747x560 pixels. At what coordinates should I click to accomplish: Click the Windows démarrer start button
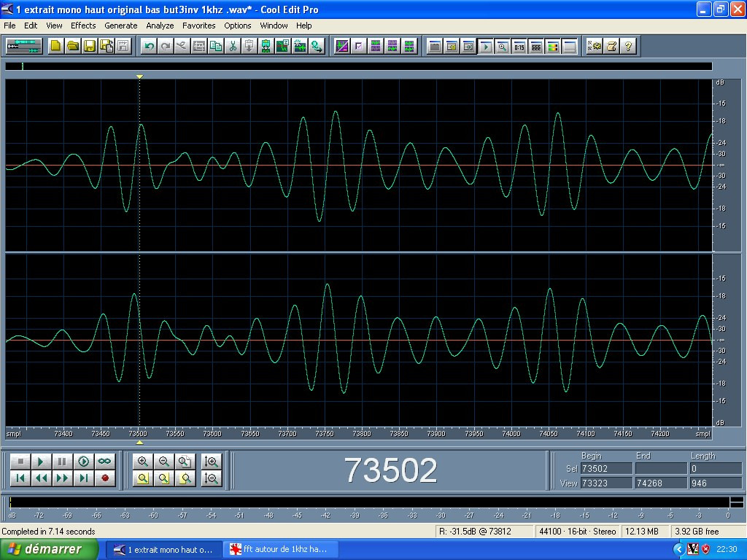point(50,549)
